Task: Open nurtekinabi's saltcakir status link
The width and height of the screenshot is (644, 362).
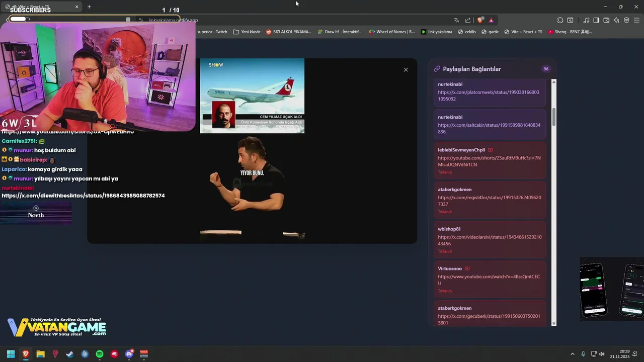Action: pyautogui.click(x=489, y=128)
